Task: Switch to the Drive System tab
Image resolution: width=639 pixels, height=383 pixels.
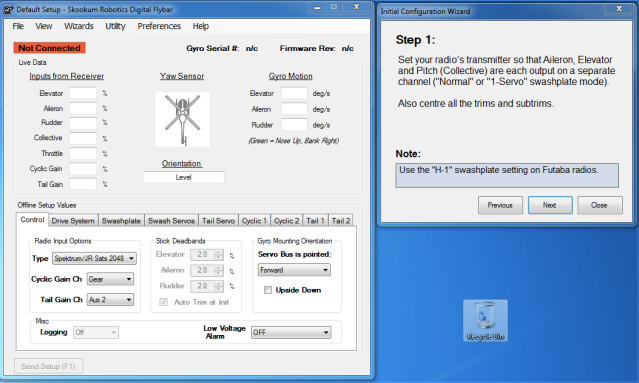Action: 73,220
